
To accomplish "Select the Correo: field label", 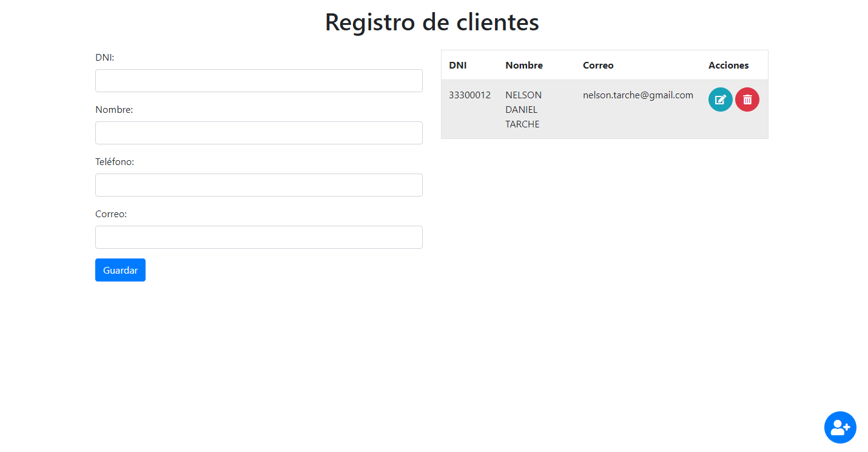I will tap(111, 214).
